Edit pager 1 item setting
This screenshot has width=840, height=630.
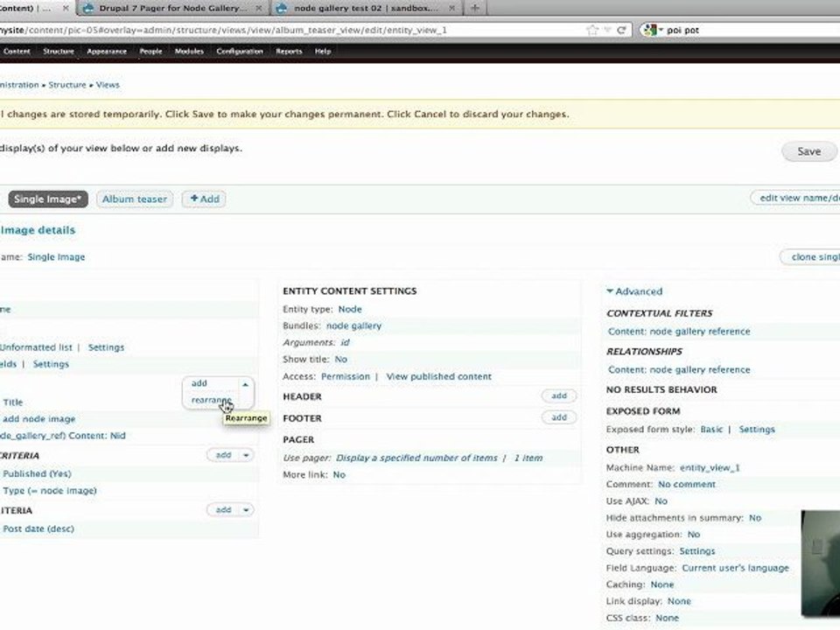[x=528, y=458]
